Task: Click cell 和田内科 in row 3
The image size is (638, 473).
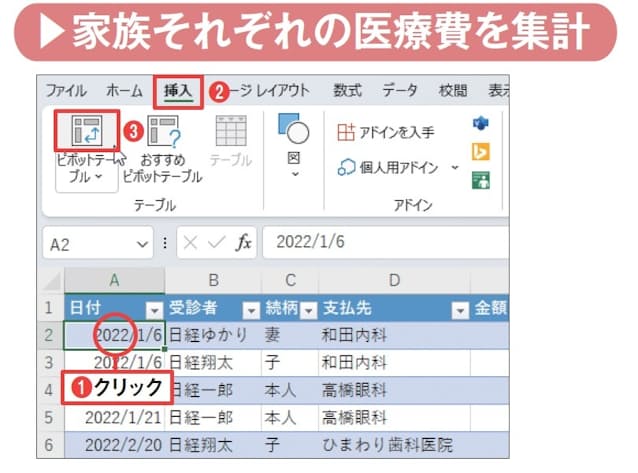Action: 394,363
